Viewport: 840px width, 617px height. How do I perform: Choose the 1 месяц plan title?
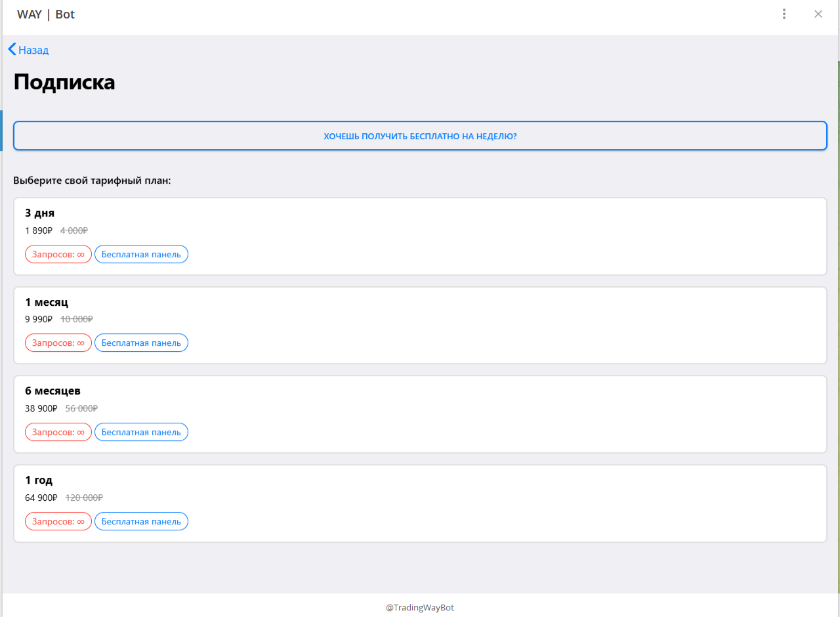coord(47,302)
